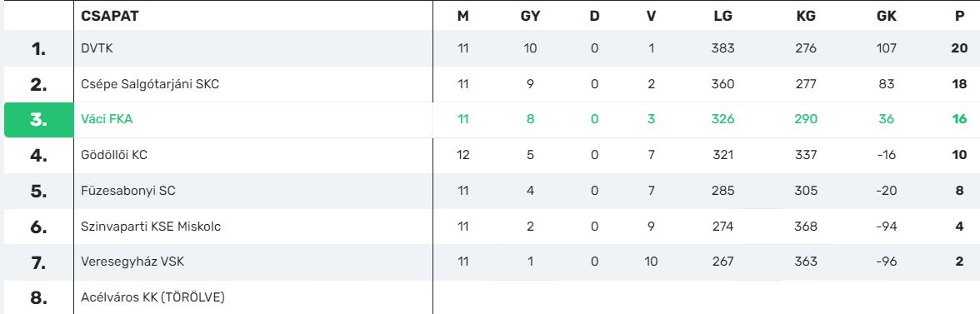This screenshot has height=314, width=980.
Task: Sort by the GY column header
Action: (x=530, y=16)
